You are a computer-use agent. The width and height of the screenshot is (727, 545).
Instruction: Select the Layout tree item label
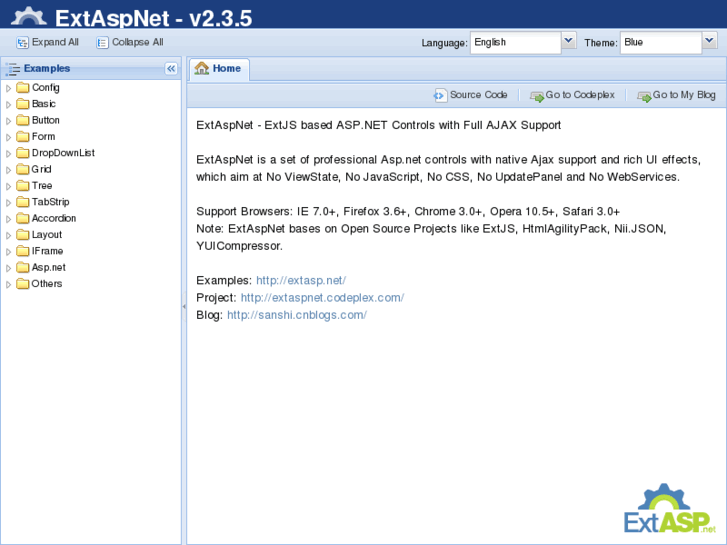point(47,235)
